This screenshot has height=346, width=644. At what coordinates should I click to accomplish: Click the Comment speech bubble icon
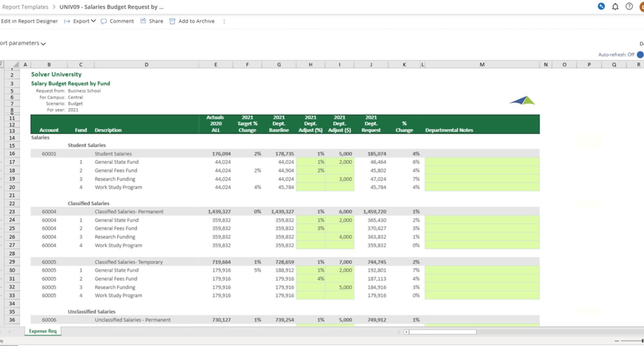[x=104, y=21]
